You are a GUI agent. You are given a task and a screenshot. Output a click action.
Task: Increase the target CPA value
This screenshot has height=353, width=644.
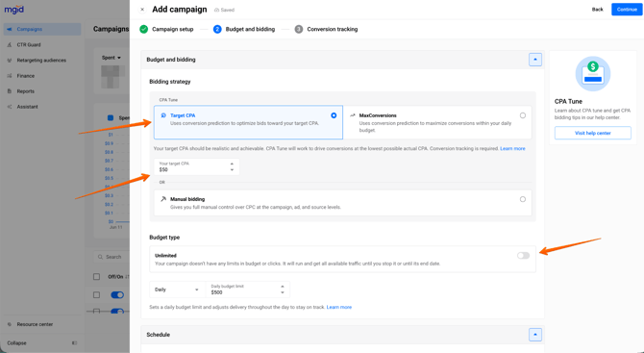pos(232,164)
